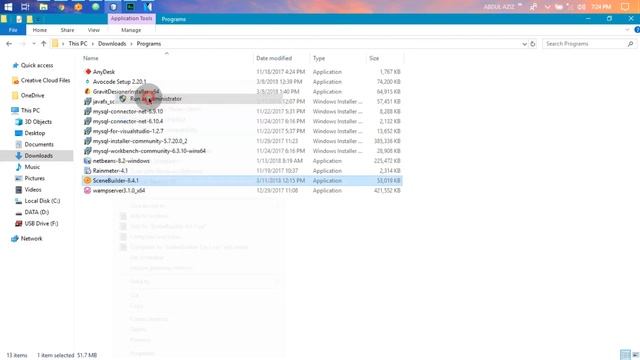
Task: Choose Run as administrator from the context menu
Action: [x=156, y=99]
